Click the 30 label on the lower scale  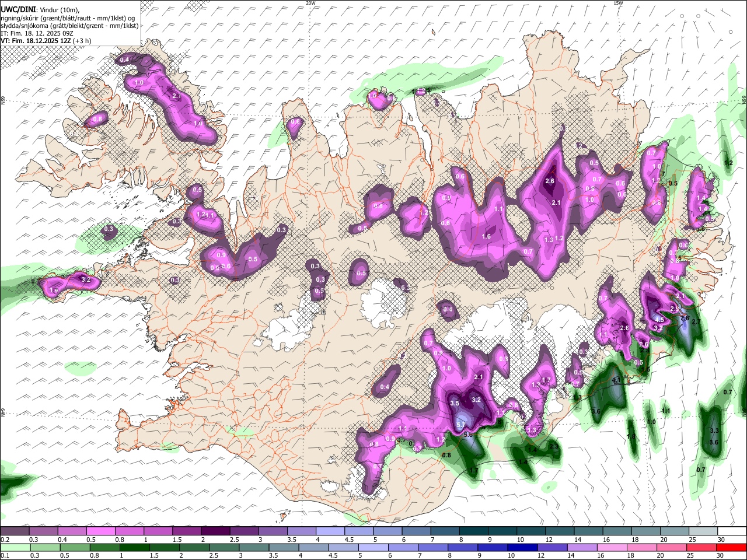tap(720, 556)
